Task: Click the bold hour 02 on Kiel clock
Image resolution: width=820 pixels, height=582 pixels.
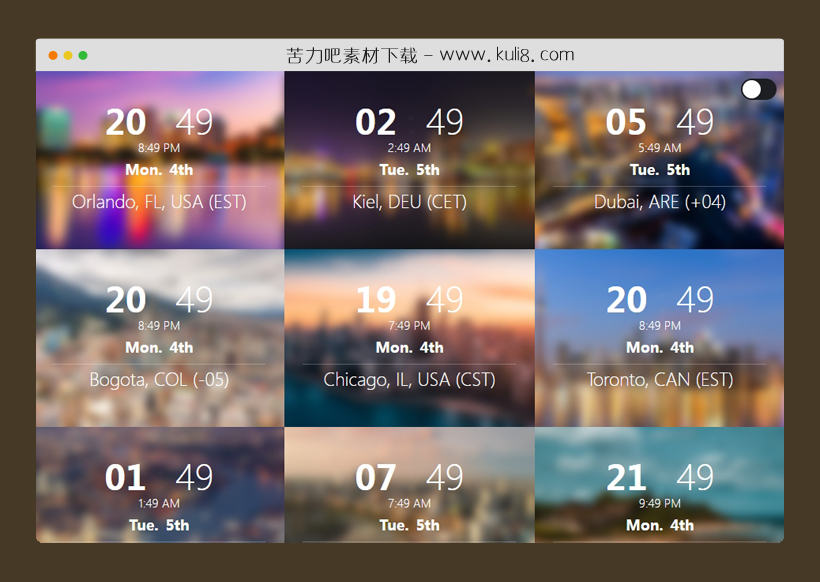Action: point(376,123)
